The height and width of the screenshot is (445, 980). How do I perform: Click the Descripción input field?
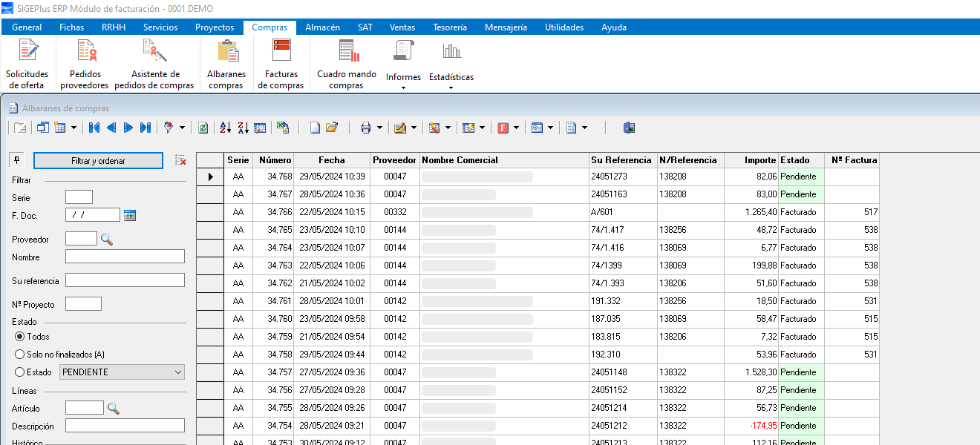pos(125,426)
